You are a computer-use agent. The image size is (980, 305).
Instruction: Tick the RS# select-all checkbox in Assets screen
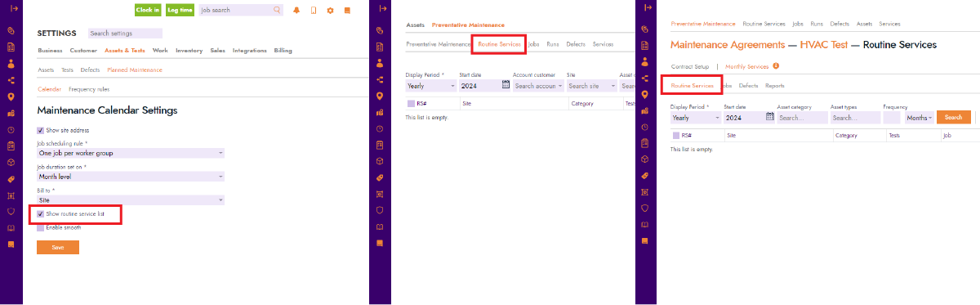pos(411,104)
